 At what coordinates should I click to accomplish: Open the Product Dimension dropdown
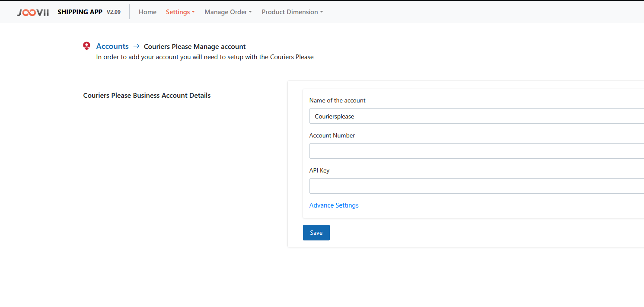click(x=292, y=12)
